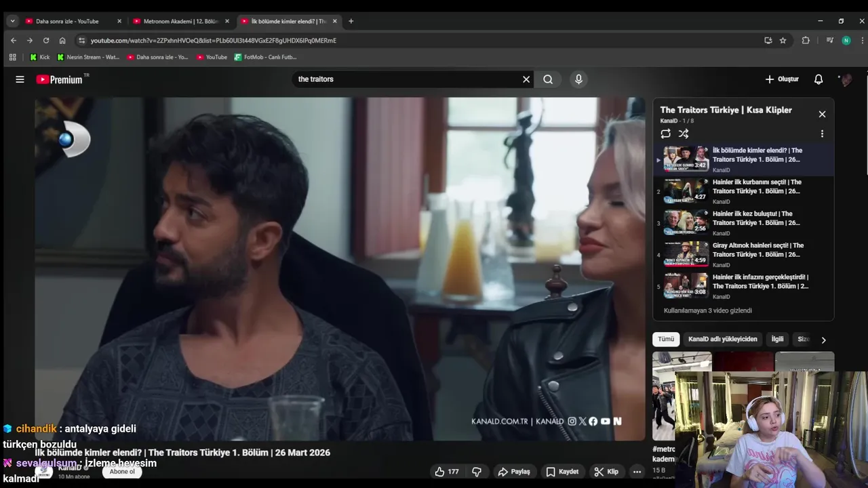Close the Daha sonra izle tab
Image resolution: width=868 pixels, height=488 pixels.
[119, 21]
